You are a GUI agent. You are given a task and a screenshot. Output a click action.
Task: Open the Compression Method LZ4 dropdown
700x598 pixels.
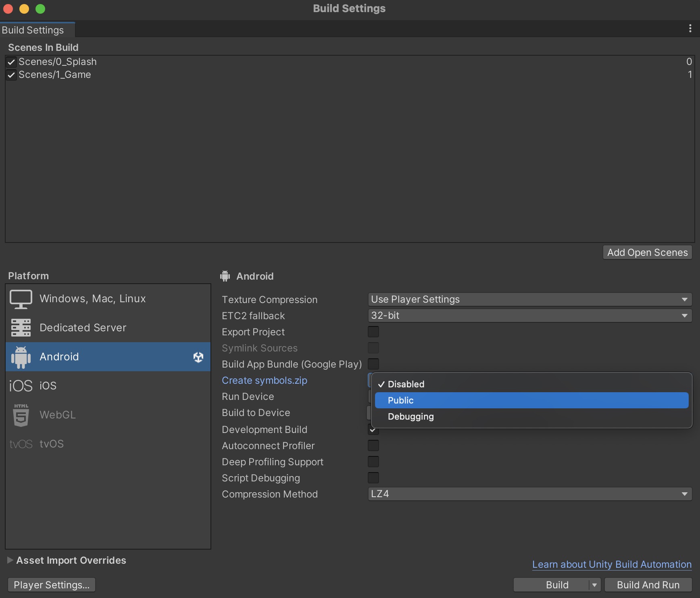pyautogui.click(x=530, y=494)
